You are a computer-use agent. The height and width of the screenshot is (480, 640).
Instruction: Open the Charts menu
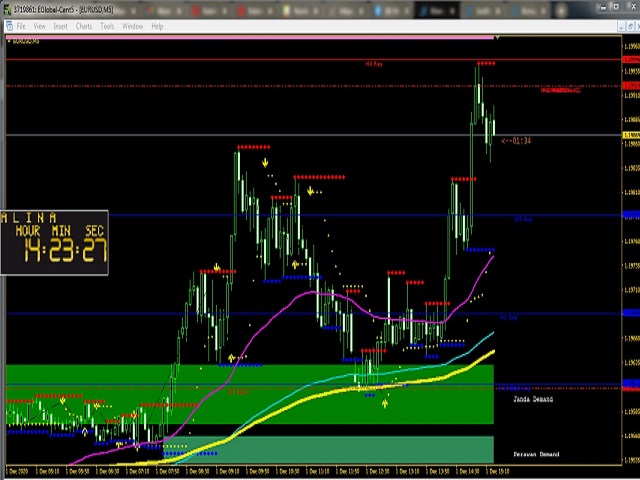point(84,27)
